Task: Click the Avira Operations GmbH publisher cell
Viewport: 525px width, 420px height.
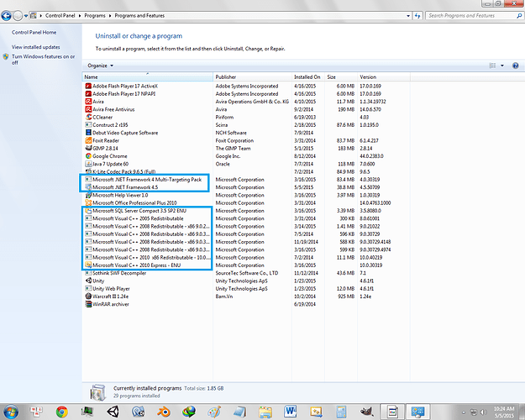Action: tap(252, 102)
